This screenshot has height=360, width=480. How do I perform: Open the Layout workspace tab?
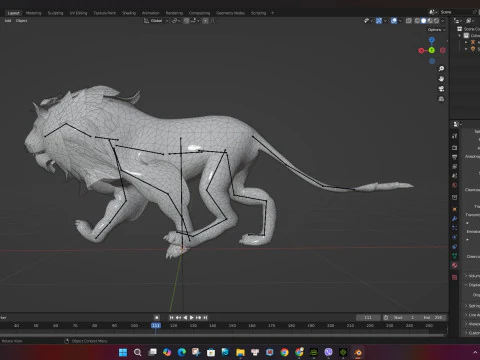[13, 13]
